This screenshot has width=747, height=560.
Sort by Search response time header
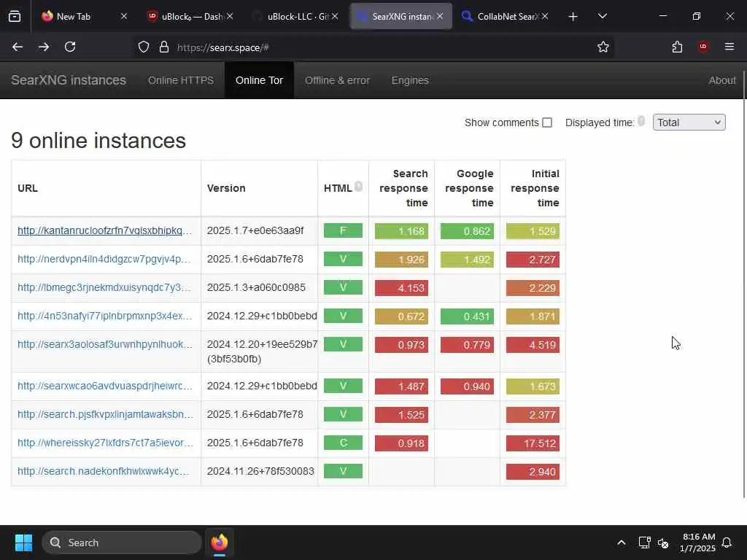pos(403,188)
